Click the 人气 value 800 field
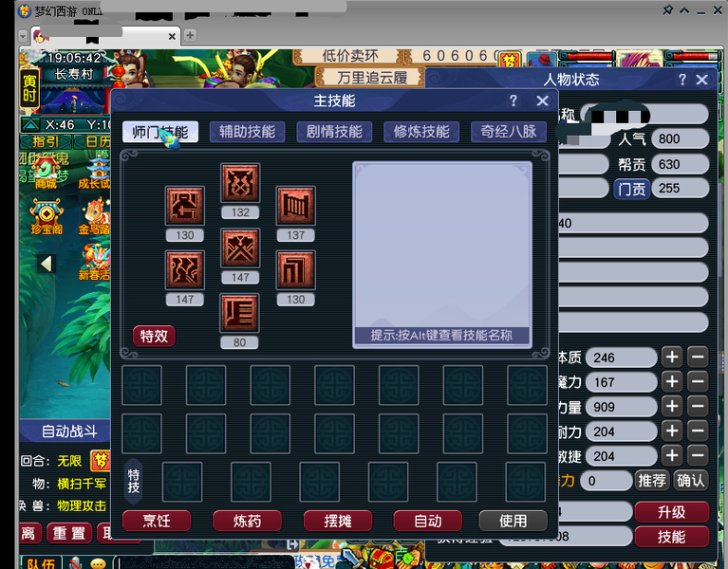Viewport: 728px width, 569px height. [x=681, y=138]
